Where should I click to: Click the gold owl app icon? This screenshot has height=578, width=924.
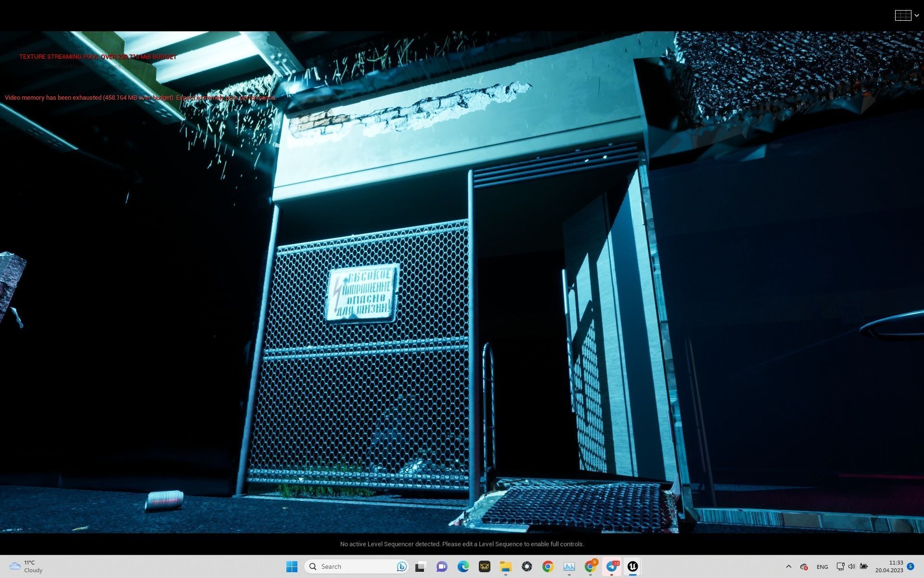tap(484, 566)
